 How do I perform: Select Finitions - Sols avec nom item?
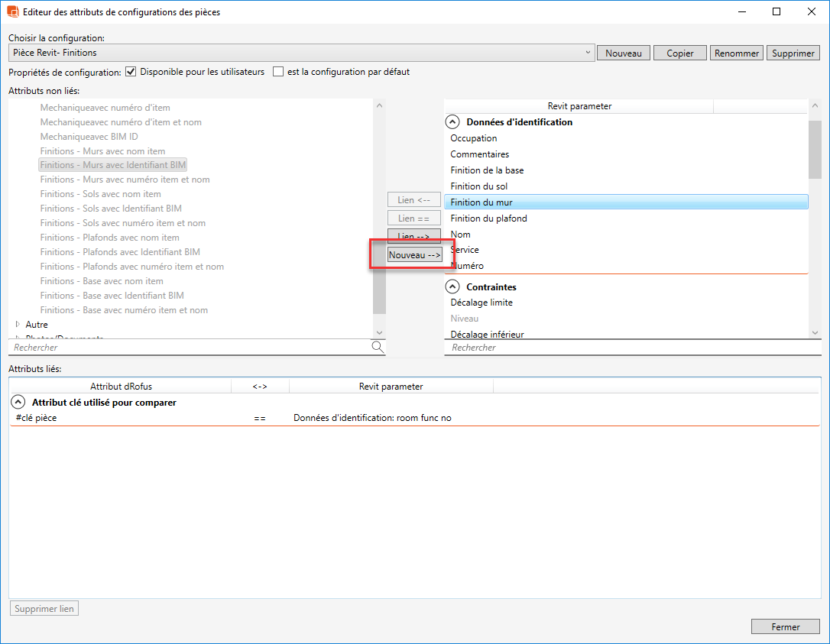(100, 194)
